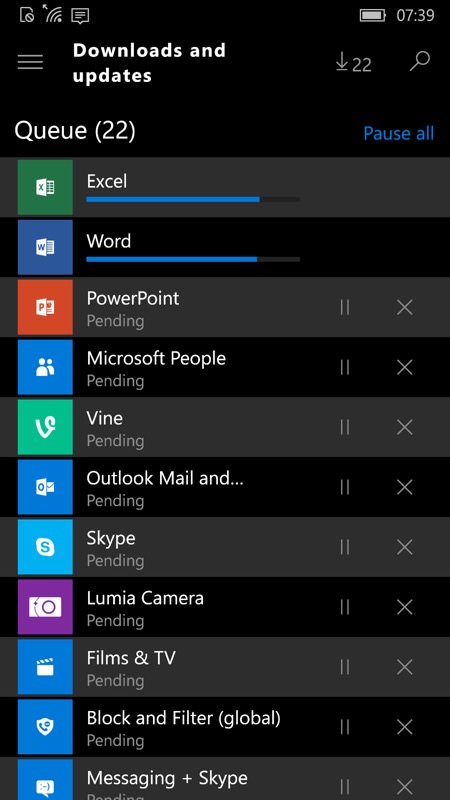Image resolution: width=450 pixels, height=800 pixels.
Task: Click the Word download progress bar
Action: point(193,259)
